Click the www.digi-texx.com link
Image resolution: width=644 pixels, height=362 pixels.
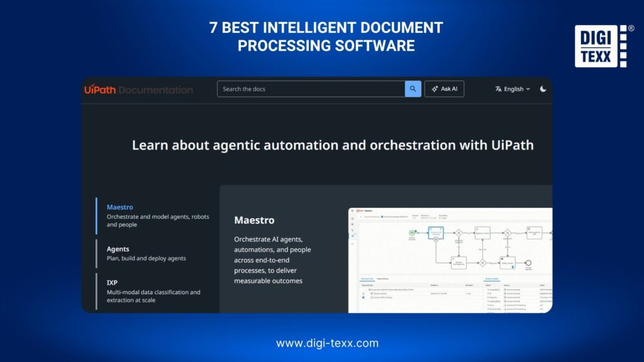327,343
